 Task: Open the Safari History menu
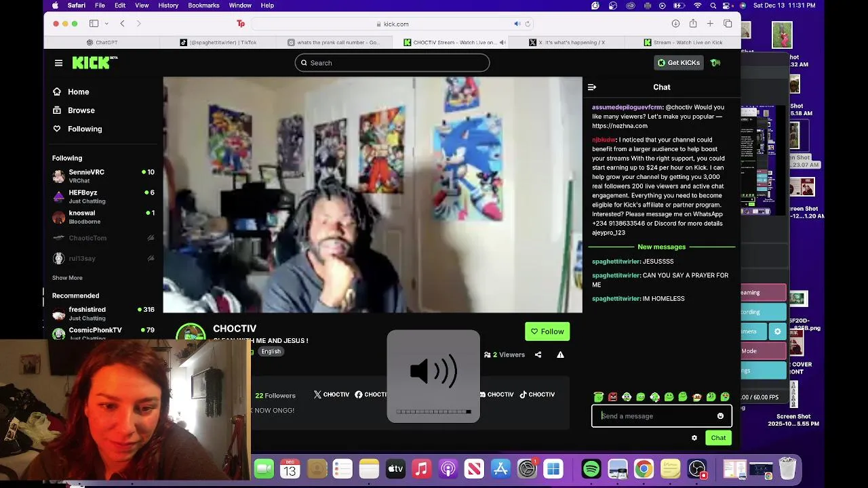pos(168,5)
